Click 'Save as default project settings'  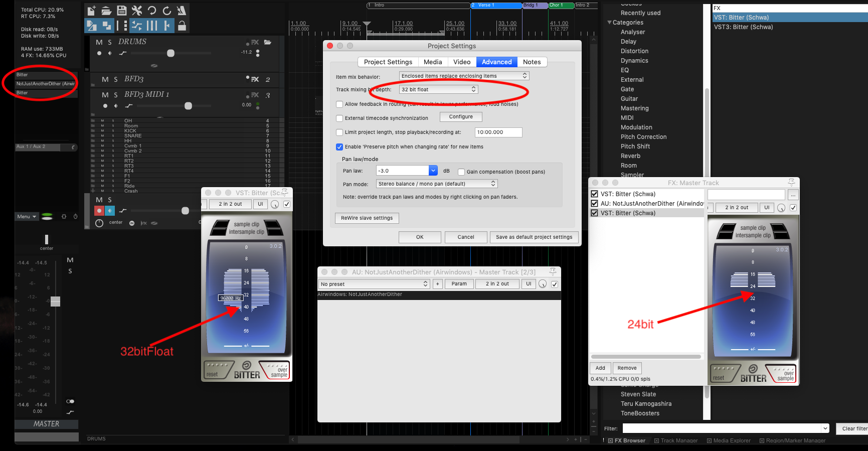(x=534, y=237)
